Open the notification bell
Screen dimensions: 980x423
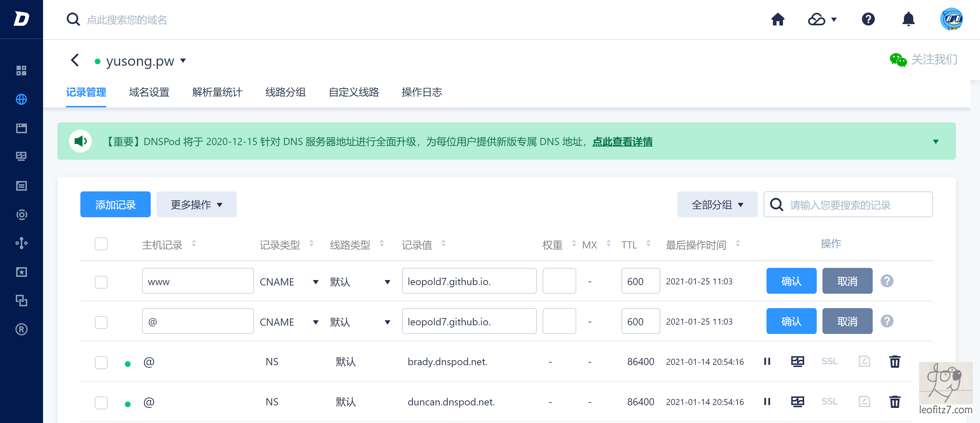point(908,19)
